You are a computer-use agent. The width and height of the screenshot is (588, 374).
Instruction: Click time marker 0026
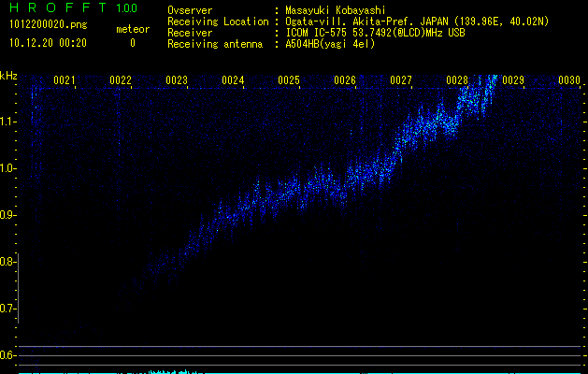point(345,79)
